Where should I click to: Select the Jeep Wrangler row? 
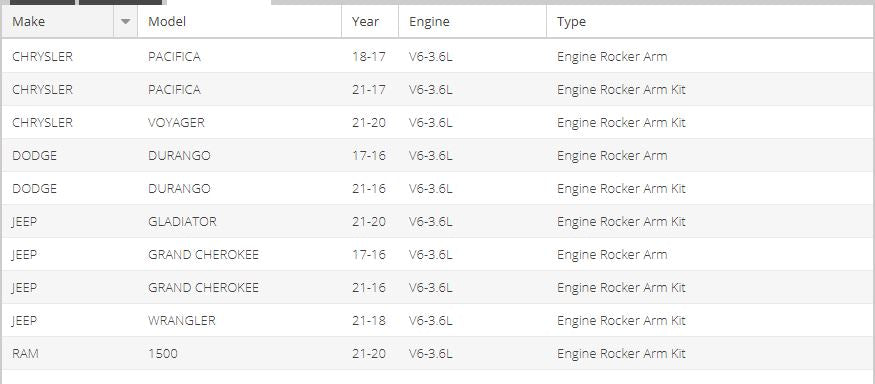pyautogui.click(x=438, y=320)
